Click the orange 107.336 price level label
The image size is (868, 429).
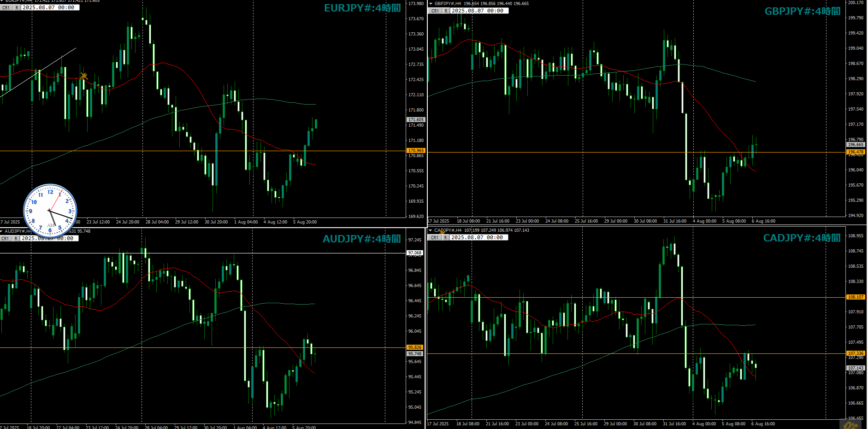pos(856,353)
